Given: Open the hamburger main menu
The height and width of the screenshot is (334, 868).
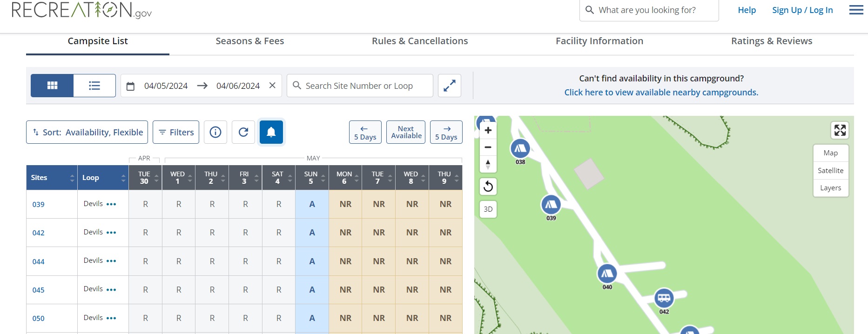Looking at the screenshot, I should pos(856,10).
